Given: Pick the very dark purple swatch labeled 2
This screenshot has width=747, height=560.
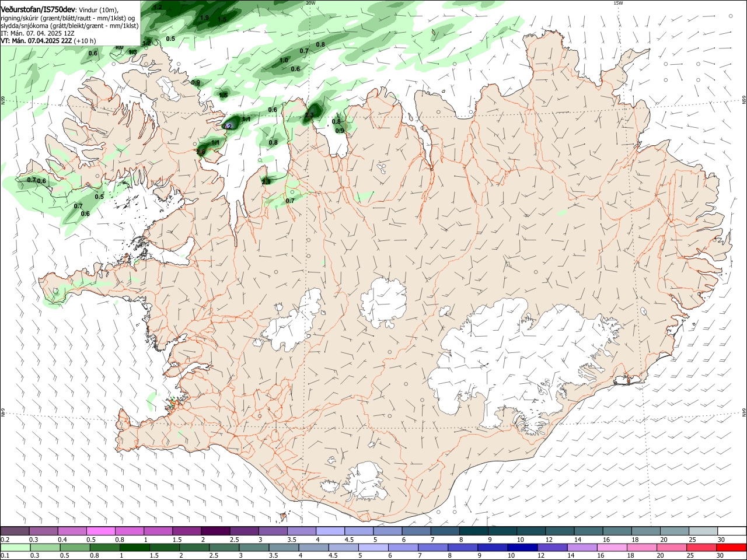Looking at the screenshot, I should 215,531.
